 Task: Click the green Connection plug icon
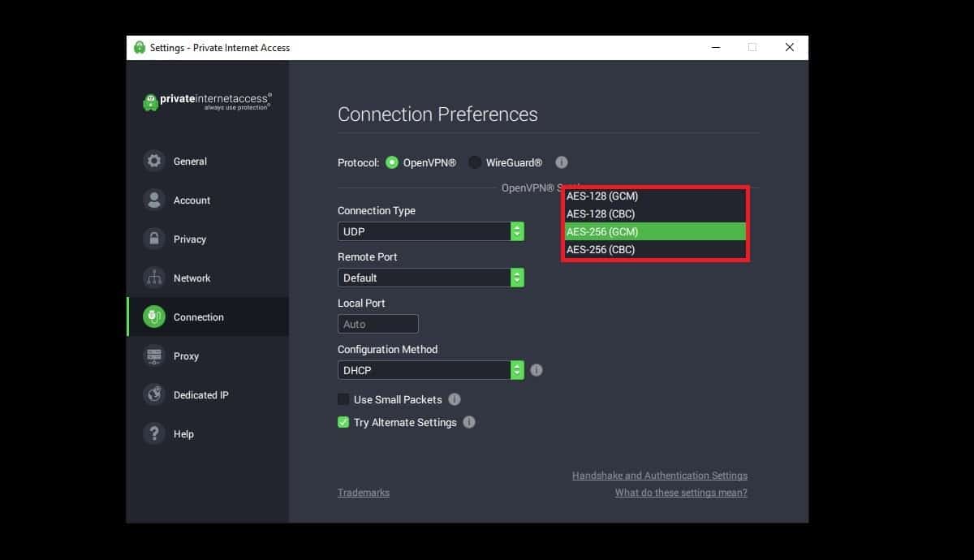154,317
